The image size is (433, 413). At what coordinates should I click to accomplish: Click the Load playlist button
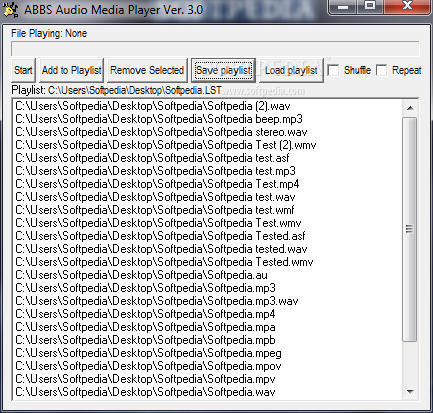pyautogui.click(x=291, y=70)
